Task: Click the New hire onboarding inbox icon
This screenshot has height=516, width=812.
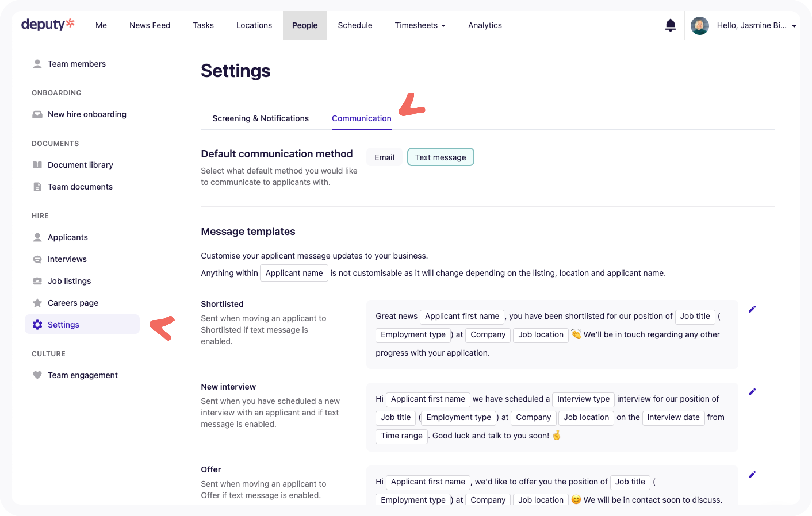Action: (x=37, y=114)
